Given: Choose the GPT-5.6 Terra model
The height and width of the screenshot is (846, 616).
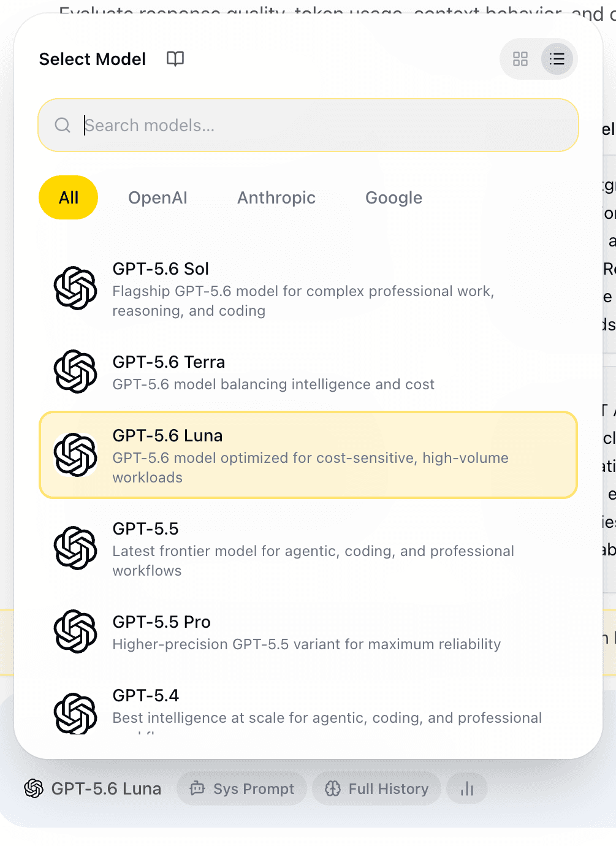Looking at the screenshot, I should click(x=308, y=372).
